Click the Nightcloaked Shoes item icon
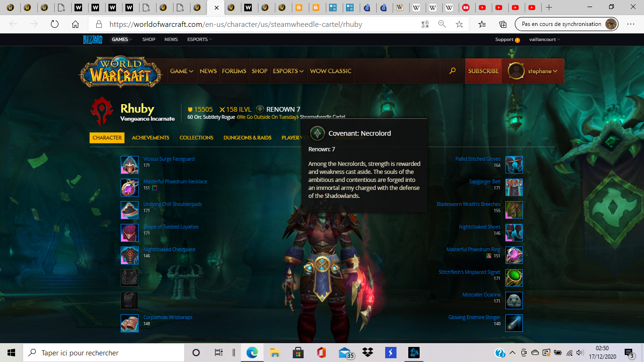The width and height of the screenshot is (644, 362). (514, 233)
